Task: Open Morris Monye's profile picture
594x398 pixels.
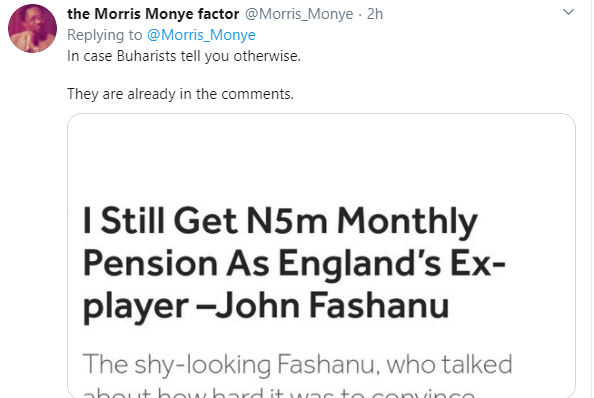Action: (33, 28)
